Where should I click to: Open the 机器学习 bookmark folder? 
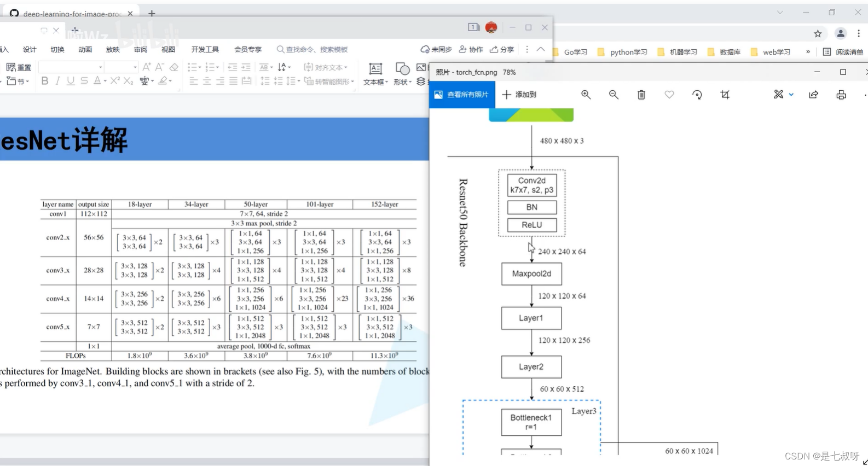(x=677, y=52)
